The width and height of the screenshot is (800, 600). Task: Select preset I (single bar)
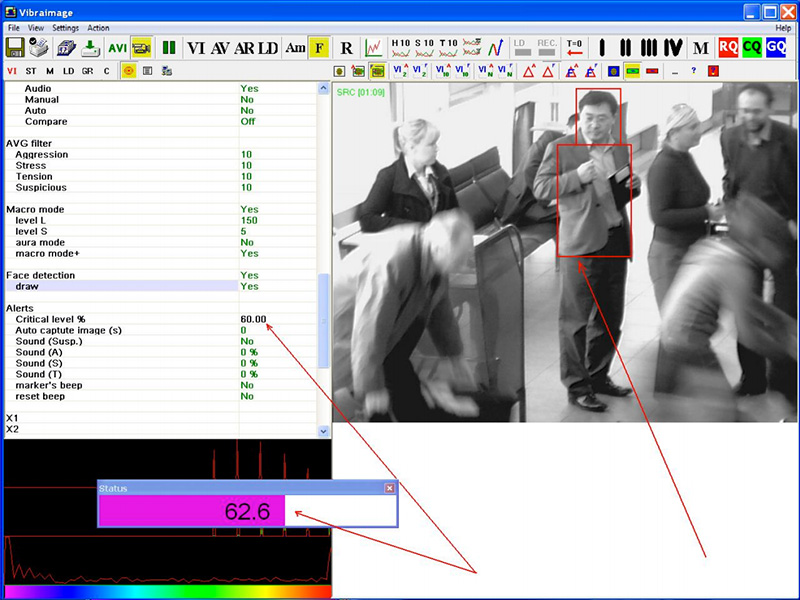pyautogui.click(x=602, y=48)
